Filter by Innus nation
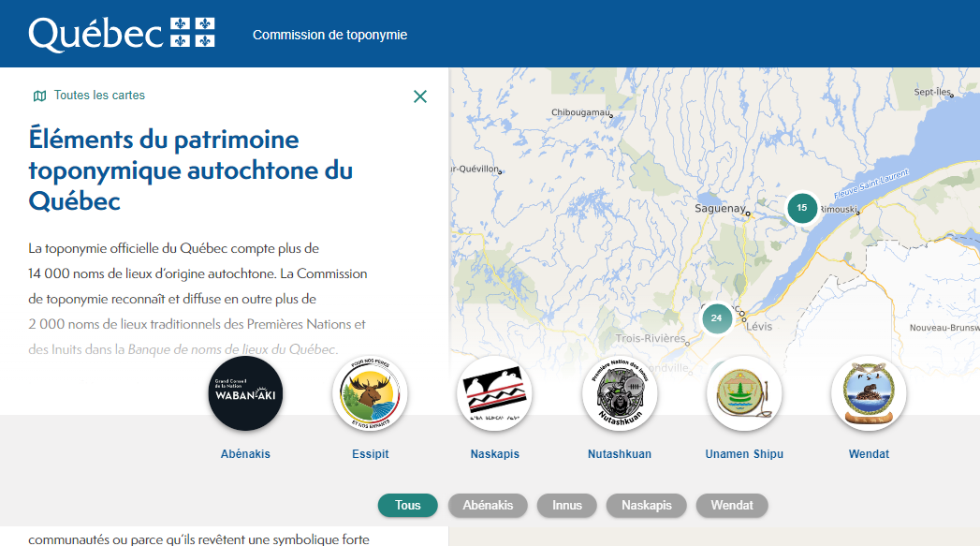 (567, 506)
